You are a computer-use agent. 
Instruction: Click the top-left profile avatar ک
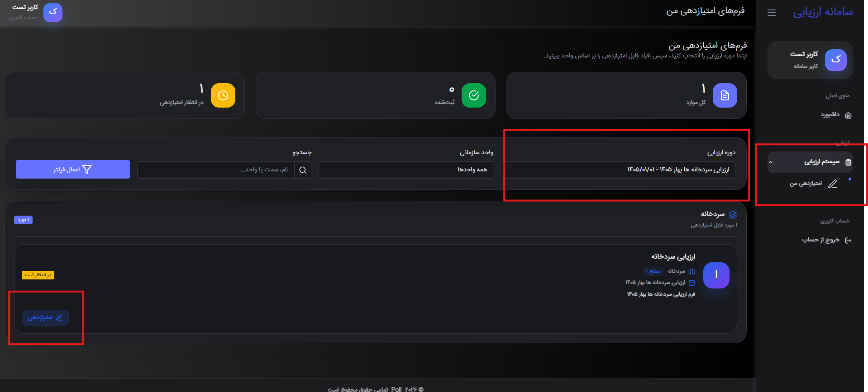(x=53, y=12)
